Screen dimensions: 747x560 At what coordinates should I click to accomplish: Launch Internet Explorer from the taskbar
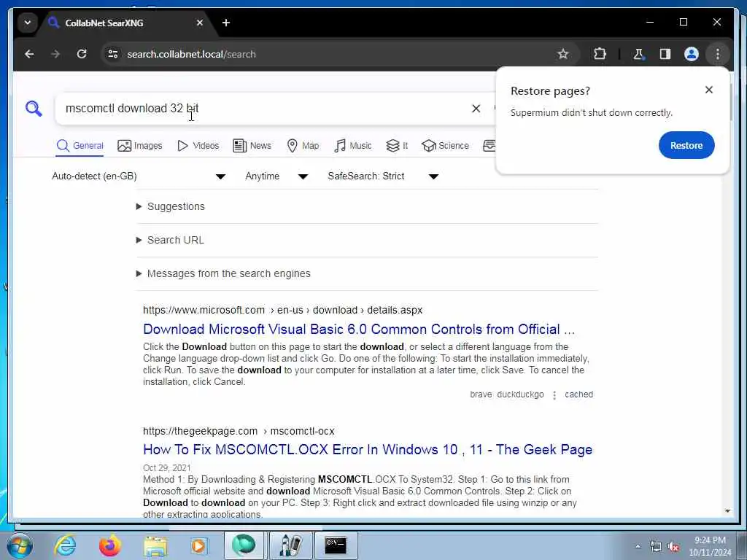65,545
